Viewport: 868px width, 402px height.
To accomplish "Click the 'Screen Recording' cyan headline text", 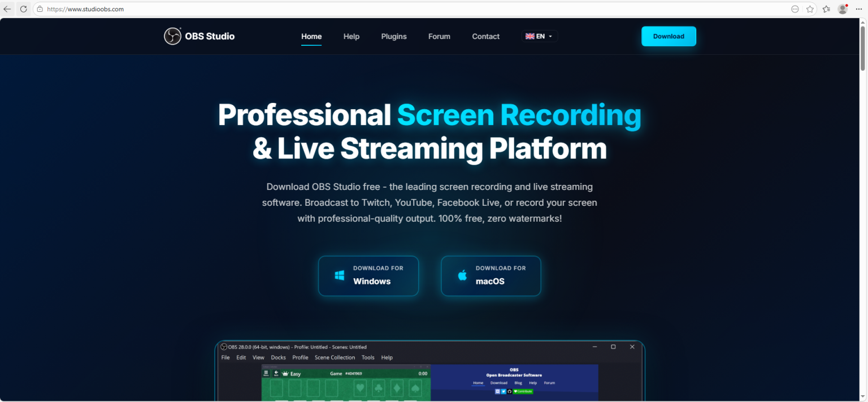I will 519,115.
